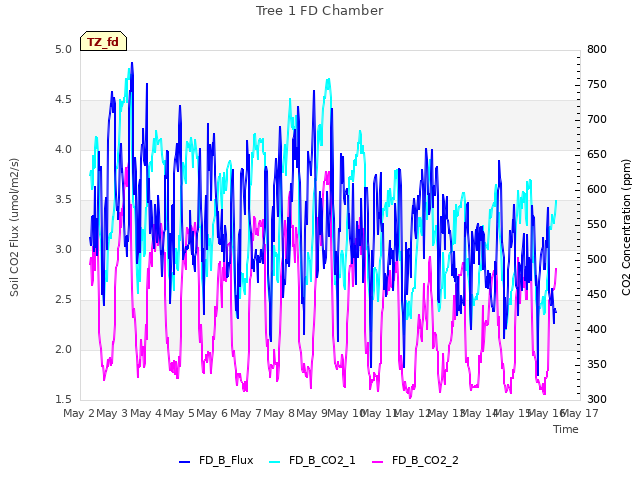Toggle the FD_B_CO2_2 legend entry
Image resolution: width=640 pixels, height=480 pixels.
415,460
